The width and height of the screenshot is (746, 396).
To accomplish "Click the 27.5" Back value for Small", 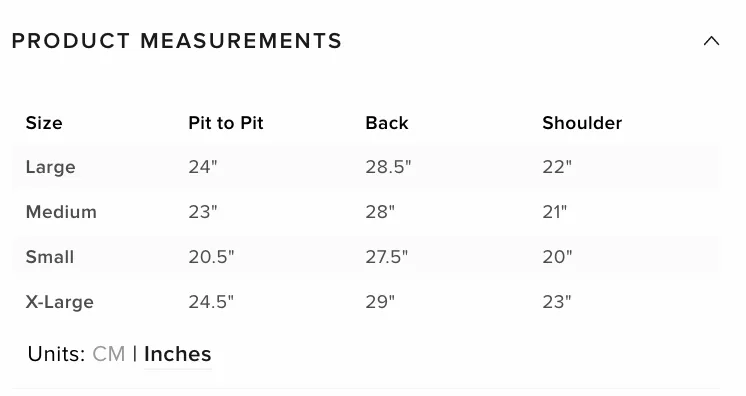I will 386,257.
